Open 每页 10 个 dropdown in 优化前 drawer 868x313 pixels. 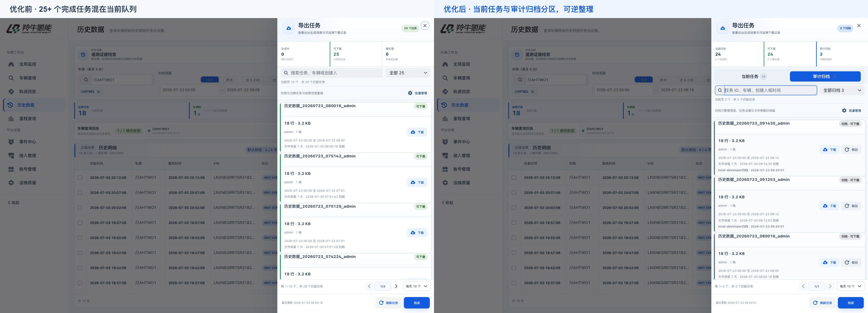pos(417,287)
